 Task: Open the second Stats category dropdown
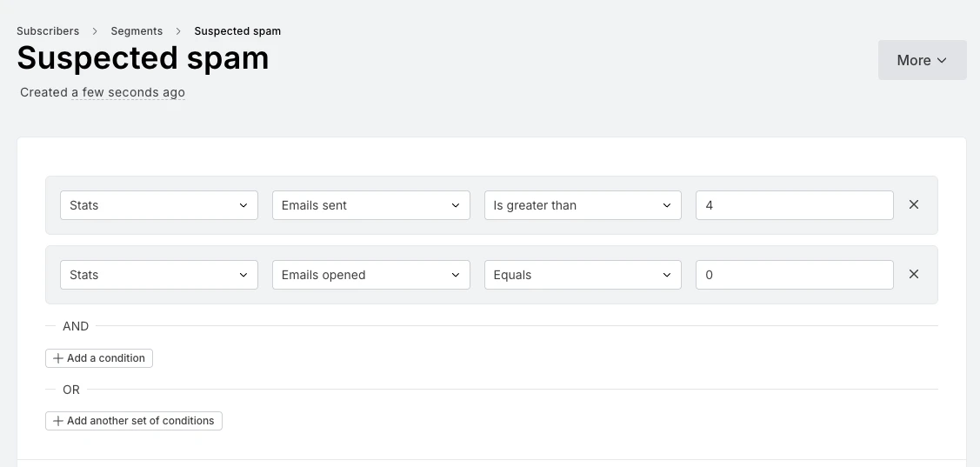tap(158, 275)
